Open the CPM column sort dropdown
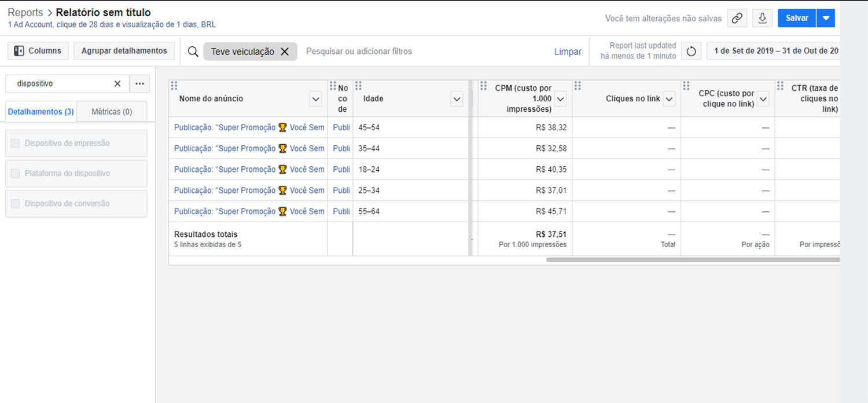The width and height of the screenshot is (868, 403). point(560,99)
